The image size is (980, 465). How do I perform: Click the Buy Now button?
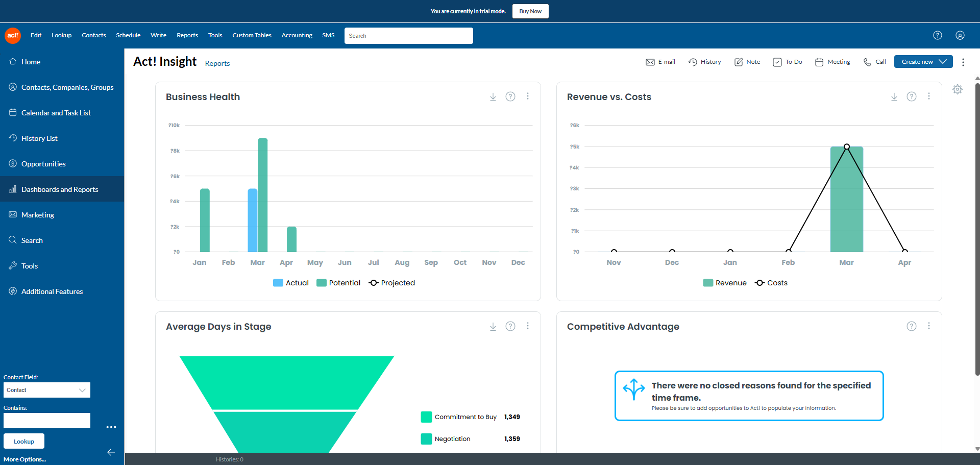pos(530,11)
